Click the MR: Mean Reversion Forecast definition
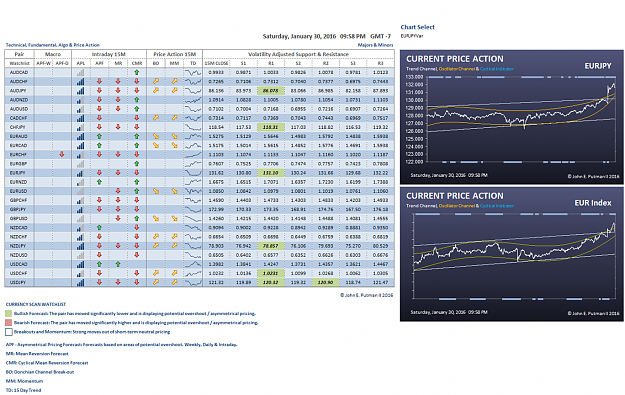The height and width of the screenshot is (395, 625). coord(37,354)
